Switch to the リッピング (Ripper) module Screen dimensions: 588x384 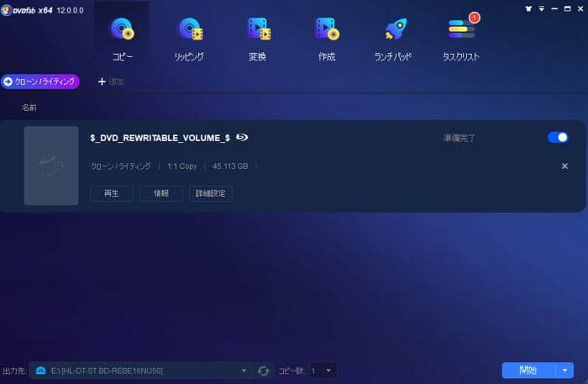[x=190, y=39]
